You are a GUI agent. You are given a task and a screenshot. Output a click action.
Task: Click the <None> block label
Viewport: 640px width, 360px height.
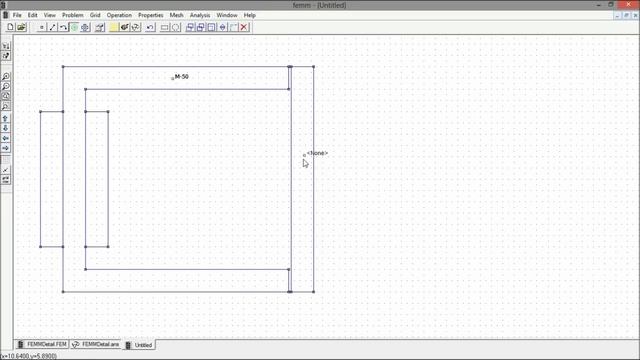coord(318,153)
